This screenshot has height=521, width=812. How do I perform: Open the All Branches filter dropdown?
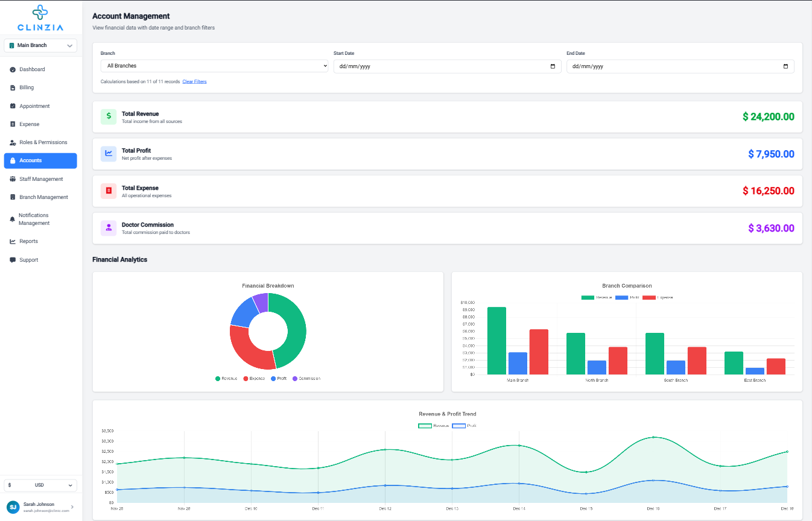pyautogui.click(x=214, y=66)
